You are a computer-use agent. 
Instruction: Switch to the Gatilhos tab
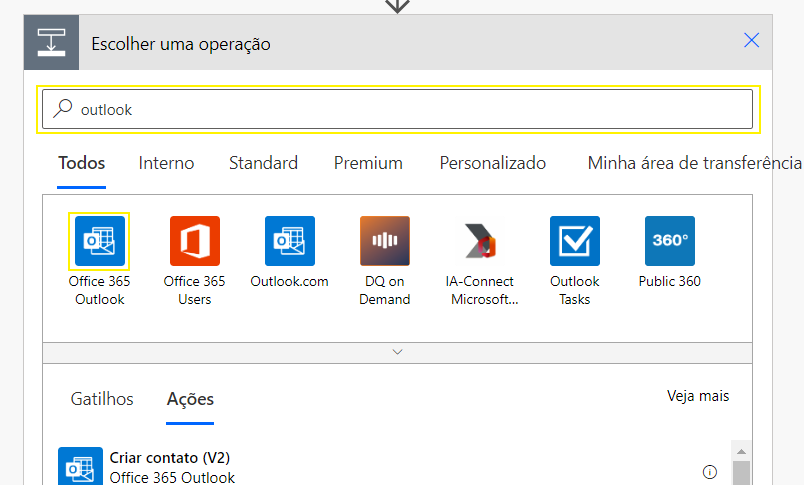(102, 399)
